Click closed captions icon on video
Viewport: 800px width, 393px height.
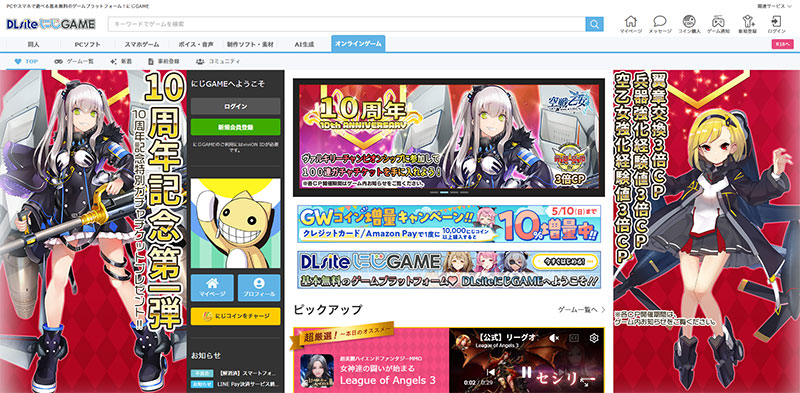point(574,338)
